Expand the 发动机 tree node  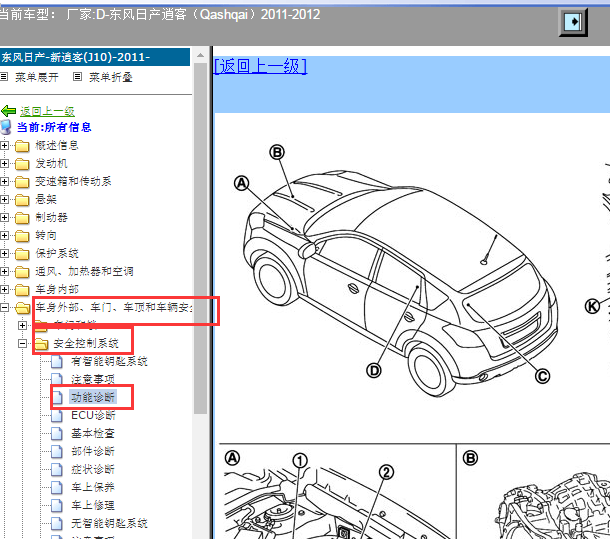[4, 163]
